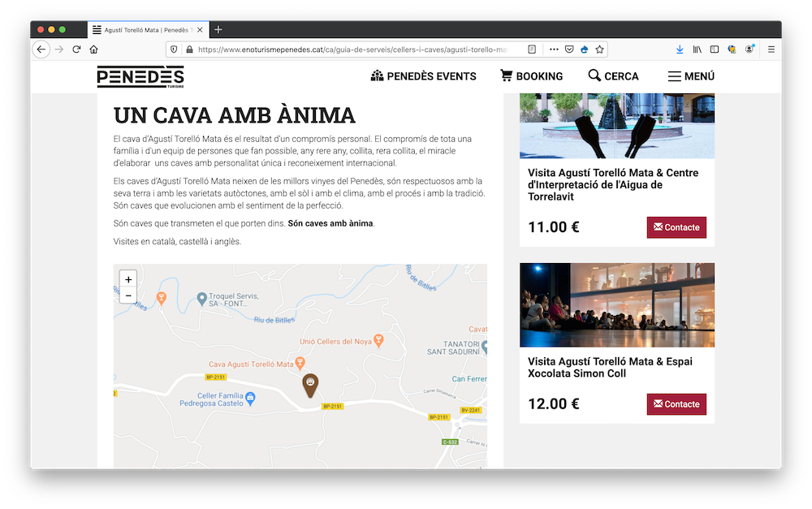Reload the current page
Viewport: 812px width, 509px height.
click(76, 50)
